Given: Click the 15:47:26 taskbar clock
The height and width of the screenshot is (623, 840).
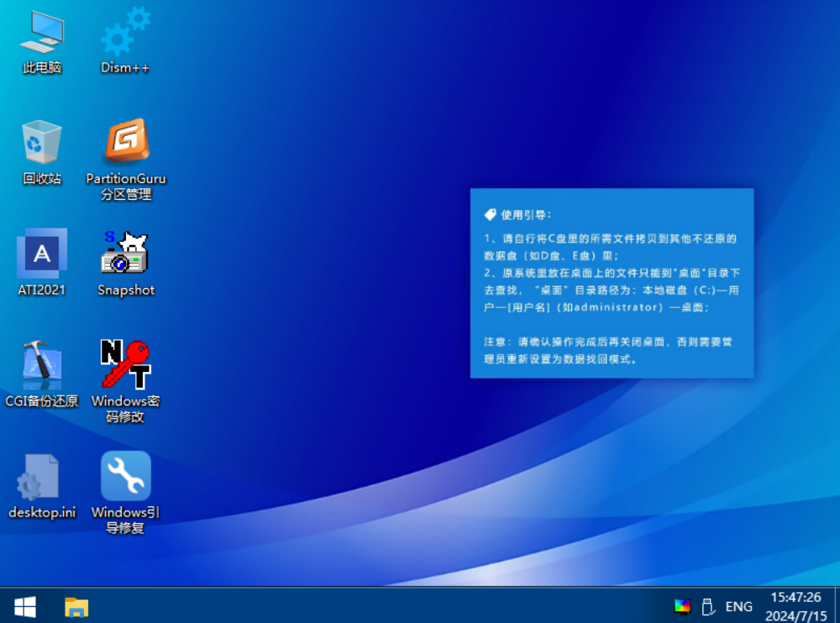Looking at the screenshot, I should (x=795, y=598).
